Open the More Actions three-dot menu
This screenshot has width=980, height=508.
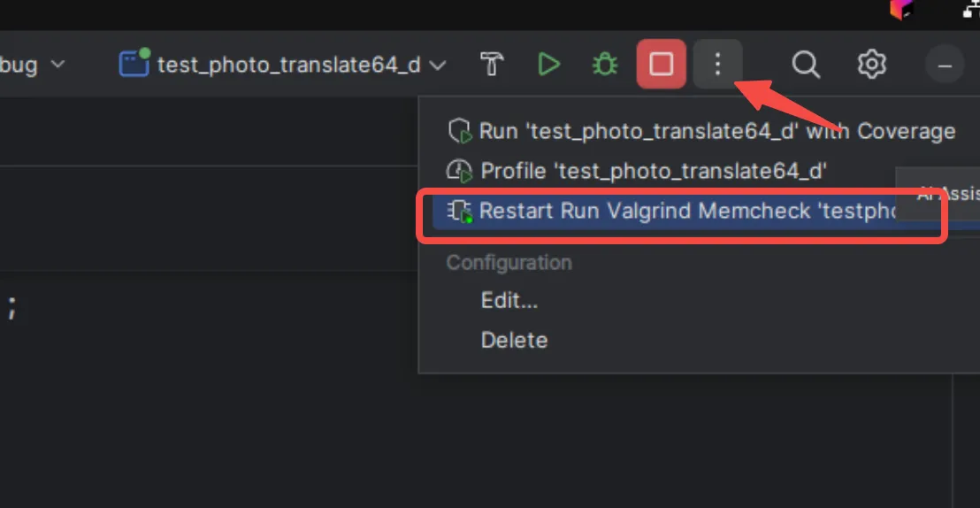pyautogui.click(x=717, y=64)
